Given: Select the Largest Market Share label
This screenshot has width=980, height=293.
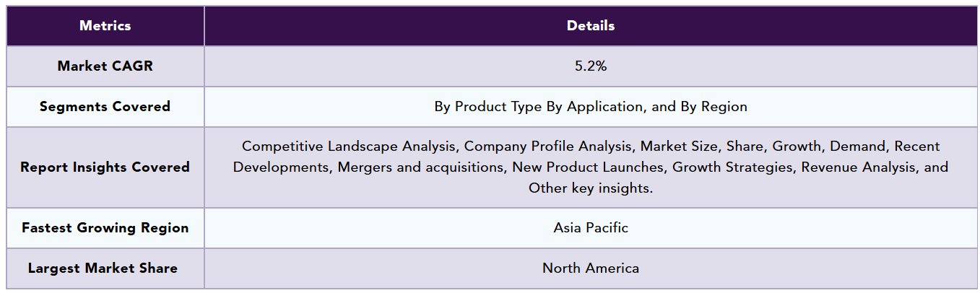Looking at the screenshot, I should pos(105,268).
